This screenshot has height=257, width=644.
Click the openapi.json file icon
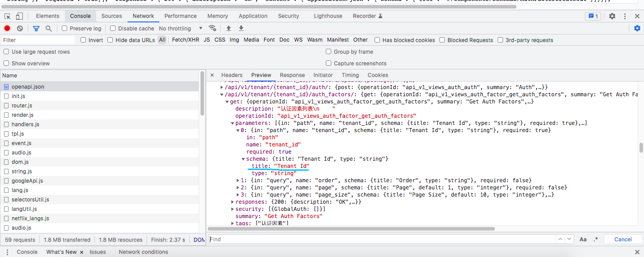coord(6,87)
